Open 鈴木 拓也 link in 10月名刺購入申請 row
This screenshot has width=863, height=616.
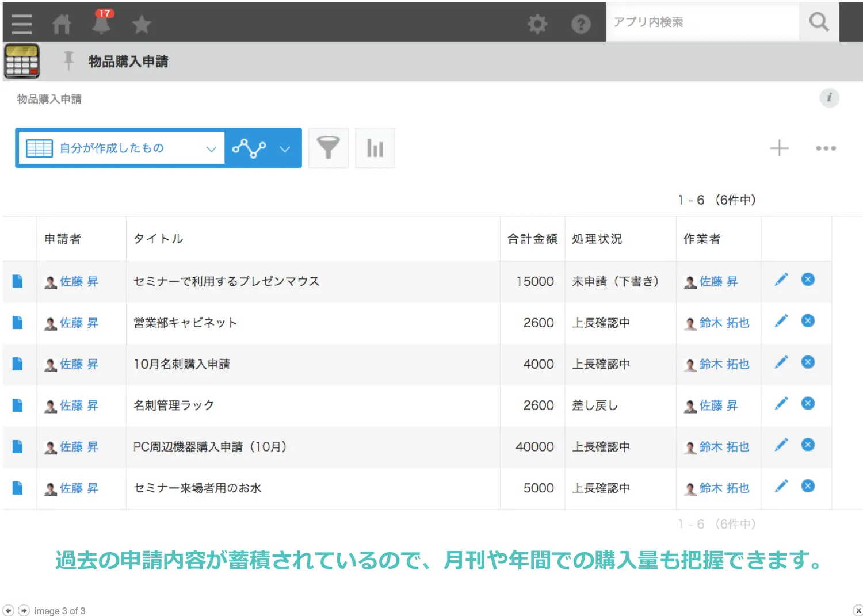click(724, 364)
